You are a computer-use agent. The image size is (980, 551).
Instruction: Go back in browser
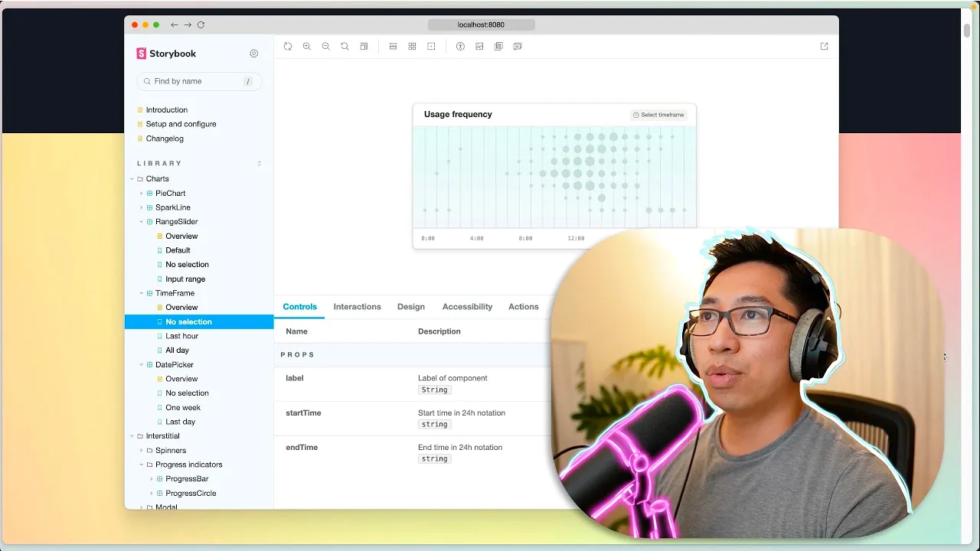click(175, 25)
